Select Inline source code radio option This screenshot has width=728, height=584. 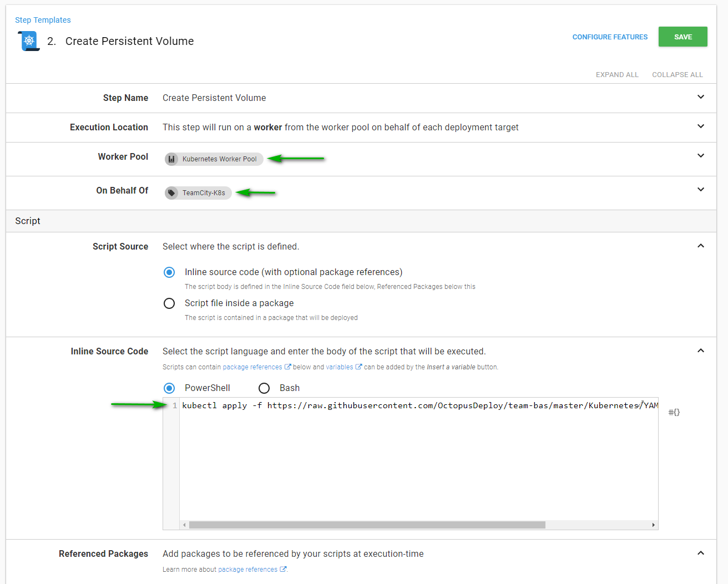pos(169,272)
